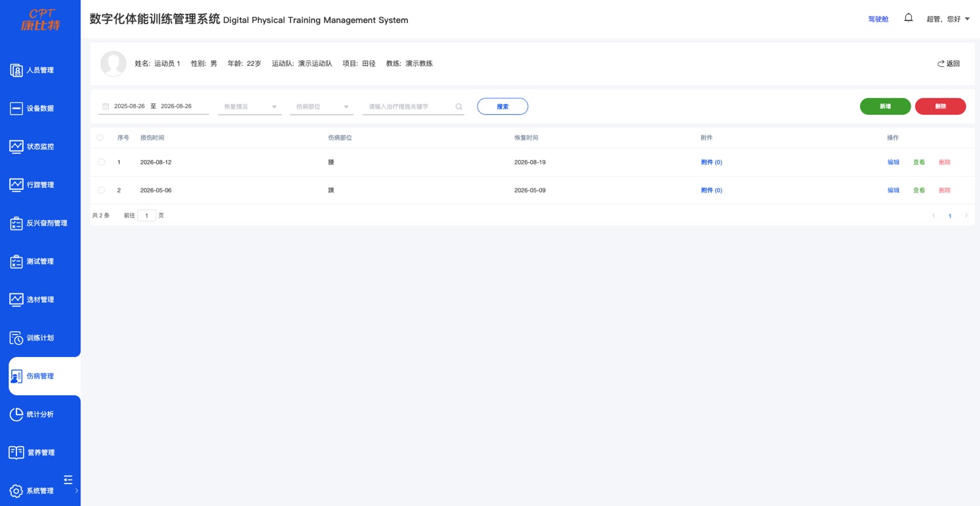Toggle the select-all circle in table header
This screenshot has width=980, height=506.
(100, 138)
